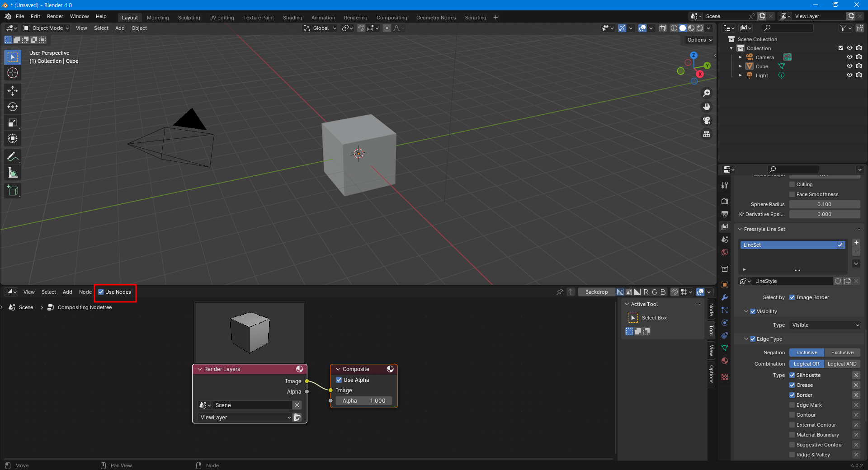Open the Render properties tab icon
868x470 pixels.
point(725,201)
